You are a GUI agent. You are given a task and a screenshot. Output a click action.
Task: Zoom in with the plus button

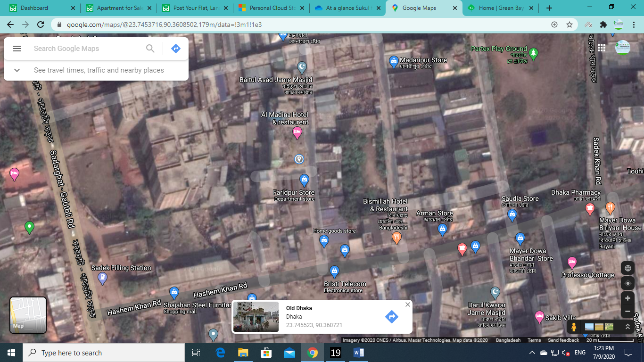(627, 298)
